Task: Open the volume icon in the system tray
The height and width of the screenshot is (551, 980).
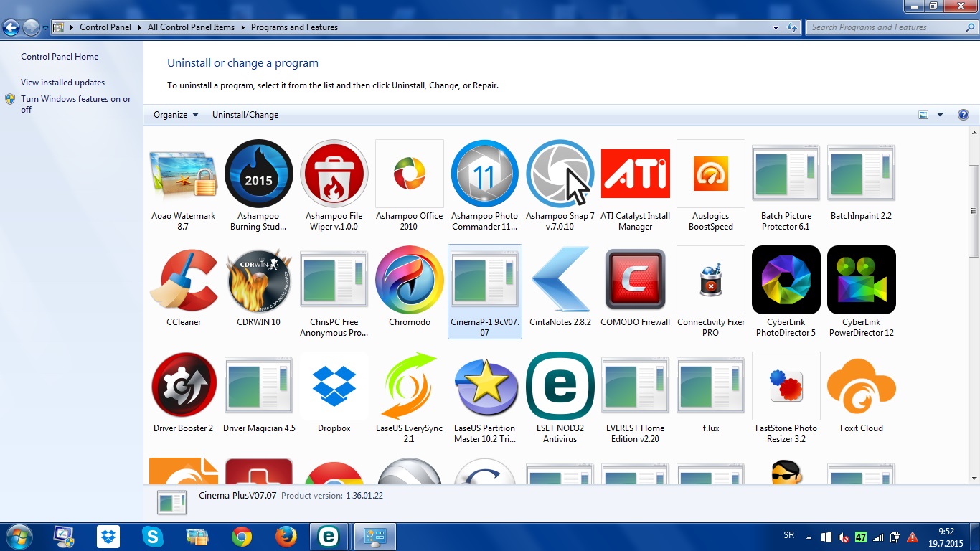Action: [844, 537]
